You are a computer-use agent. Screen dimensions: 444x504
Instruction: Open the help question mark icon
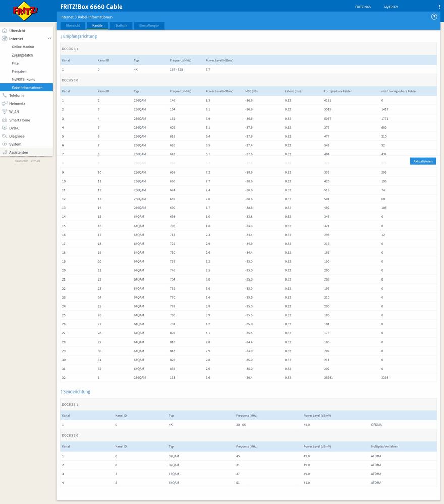click(x=434, y=17)
